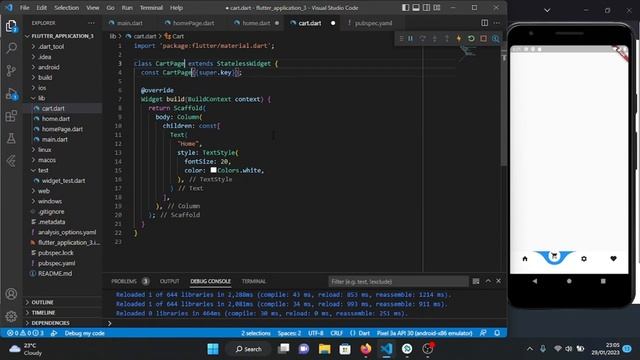
Task: Stop the debug session red square
Action: [x=483, y=38]
